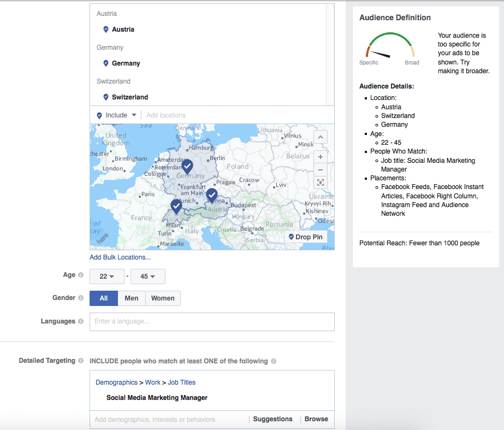Click the pin icon next to Austria
The image size is (504, 430).
pos(106,30)
